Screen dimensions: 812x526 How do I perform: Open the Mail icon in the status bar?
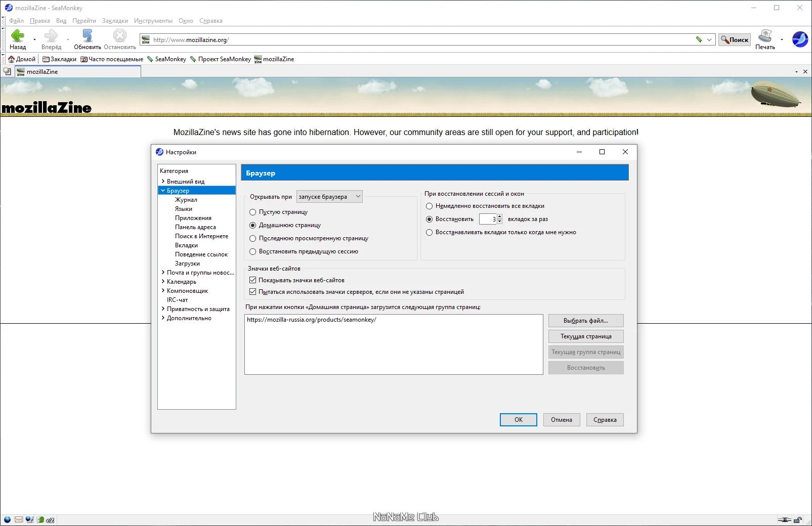click(19, 519)
